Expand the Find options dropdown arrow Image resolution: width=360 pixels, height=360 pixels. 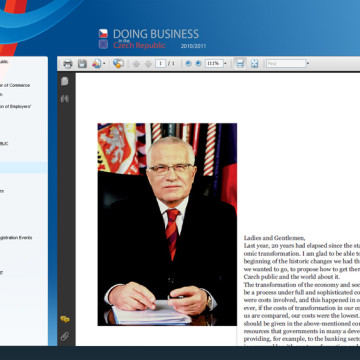pyautogui.click(x=308, y=64)
